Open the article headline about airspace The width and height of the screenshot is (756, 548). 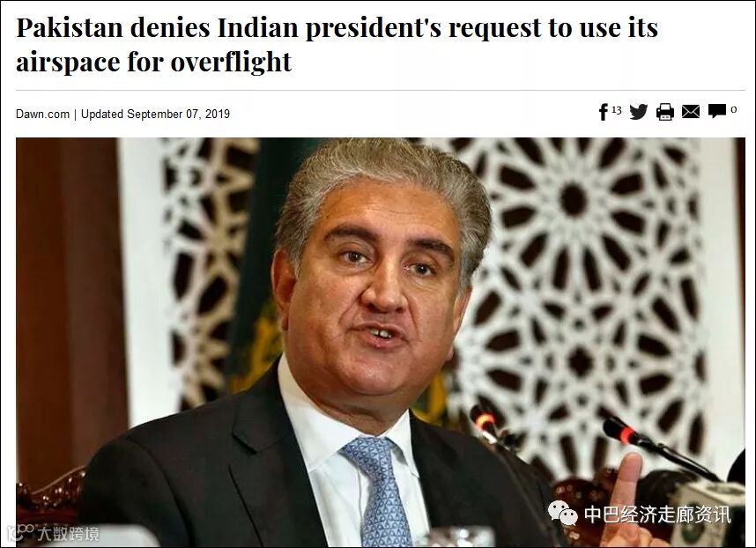(x=337, y=45)
